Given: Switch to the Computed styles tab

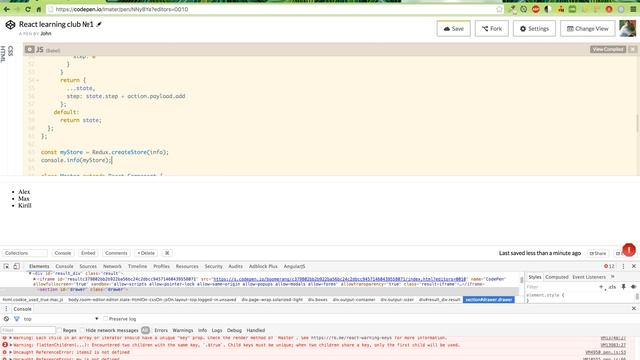Looking at the screenshot, I should click(556, 277).
